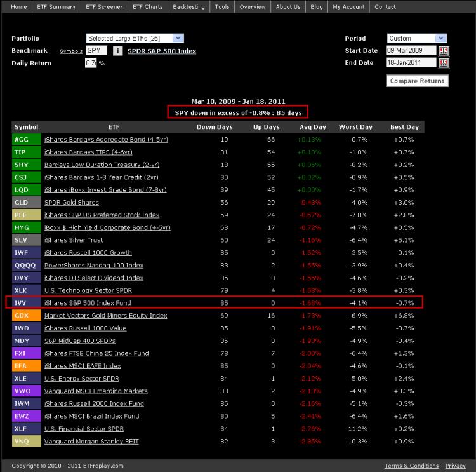The width and height of the screenshot is (476, 472).
Task: Sort table by the ETF column header
Action: click(x=114, y=127)
